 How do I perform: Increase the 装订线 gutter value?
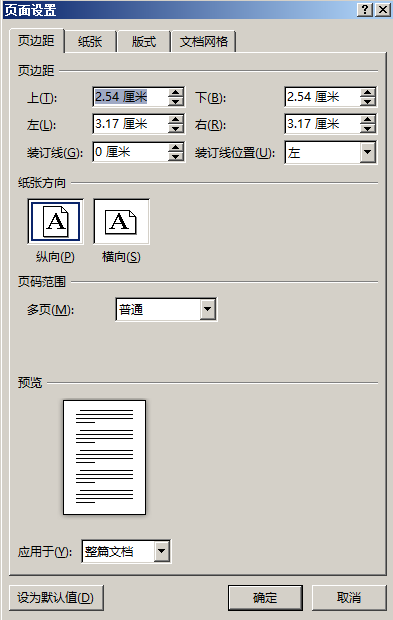pyautogui.click(x=176, y=147)
